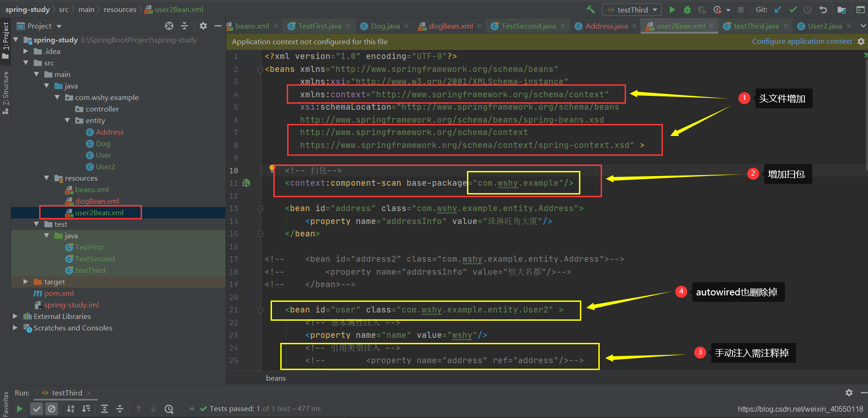The height and width of the screenshot is (418, 868).
Task: Toggle sort by duration in Run panel
Action: pyautogui.click(x=86, y=409)
